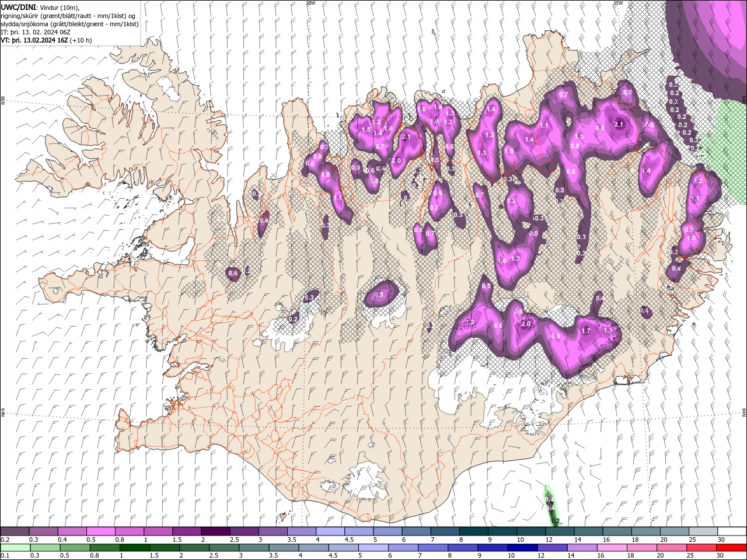Click the '(+10 h)' forecast offset text
The height and width of the screenshot is (560, 747).
81,40
